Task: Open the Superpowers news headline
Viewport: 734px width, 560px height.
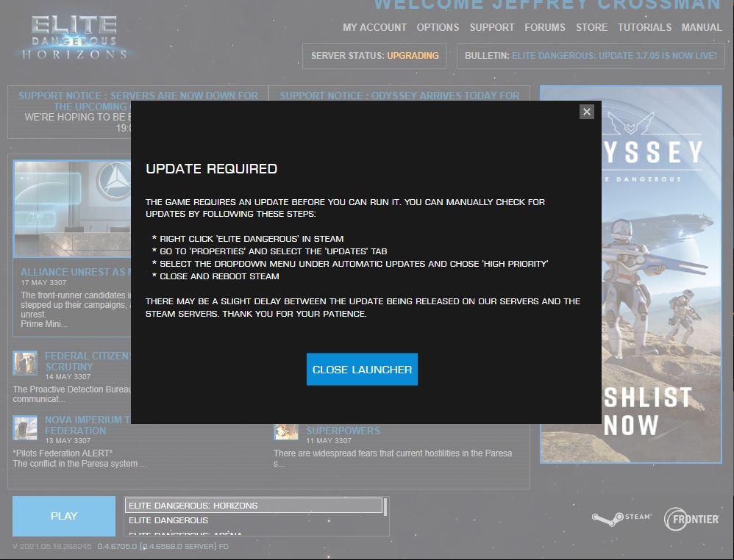Action: [343, 430]
